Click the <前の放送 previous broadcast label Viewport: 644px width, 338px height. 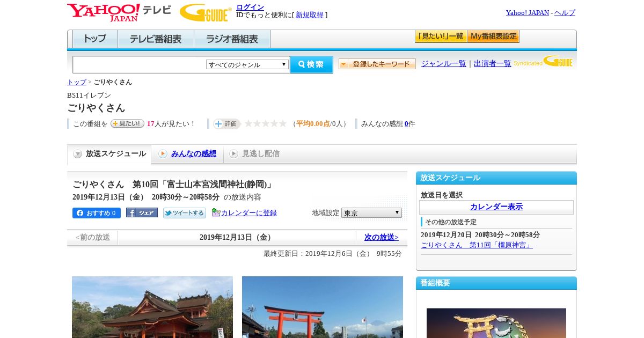click(x=93, y=237)
